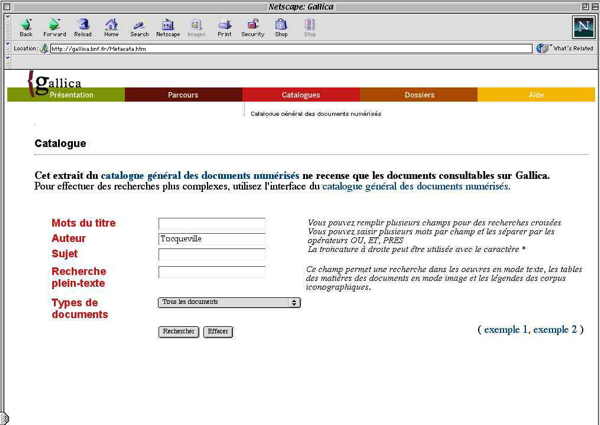This screenshot has width=600, height=425.
Task: Open the Tous les documents dropdown
Action: 229,302
